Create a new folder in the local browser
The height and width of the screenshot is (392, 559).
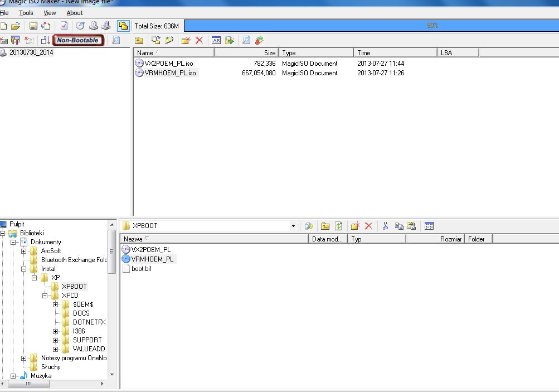[355, 226]
